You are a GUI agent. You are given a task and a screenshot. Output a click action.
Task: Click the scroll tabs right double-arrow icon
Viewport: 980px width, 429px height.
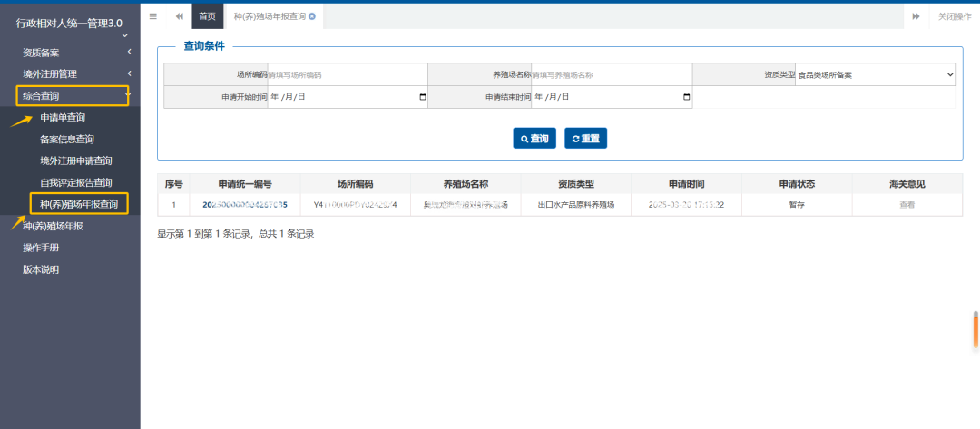tap(916, 16)
